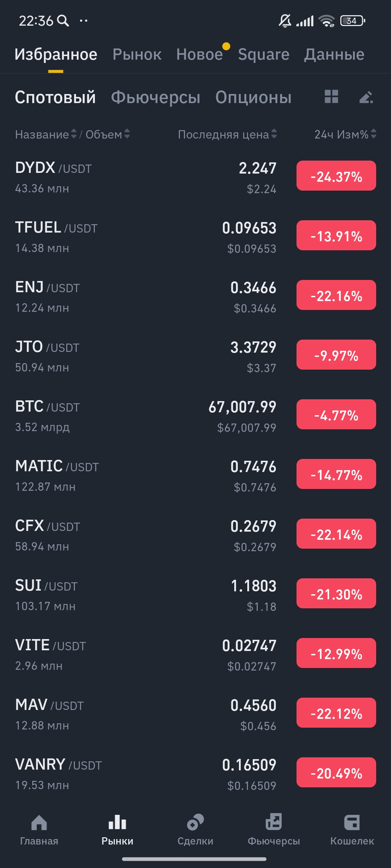Toggle the BTC -4.77% change badge
Screen dimensions: 391x868
tap(336, 414)
